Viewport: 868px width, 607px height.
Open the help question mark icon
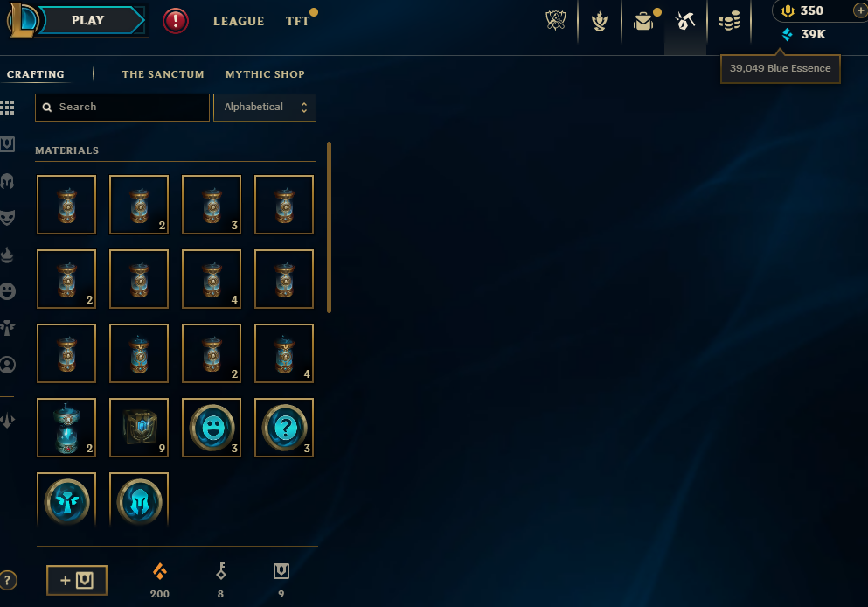click(8, 581)
